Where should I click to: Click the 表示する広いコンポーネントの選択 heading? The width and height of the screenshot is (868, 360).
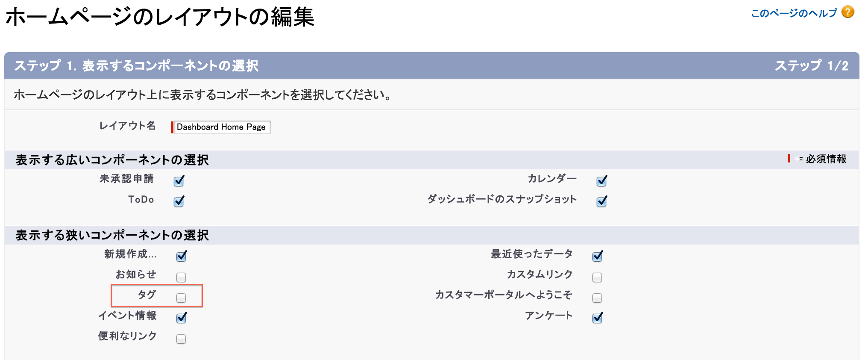click(x=112, y=160)
